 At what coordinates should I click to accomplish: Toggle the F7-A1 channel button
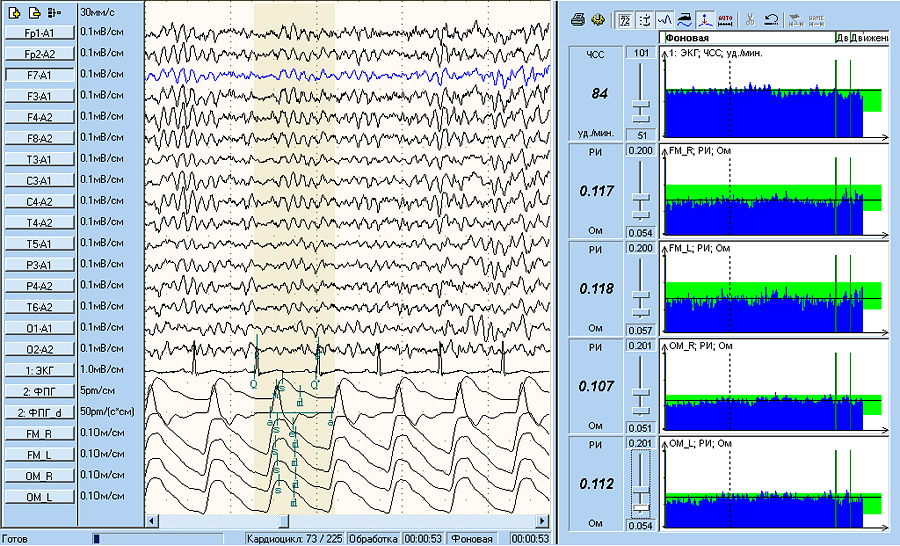(39, 75)
